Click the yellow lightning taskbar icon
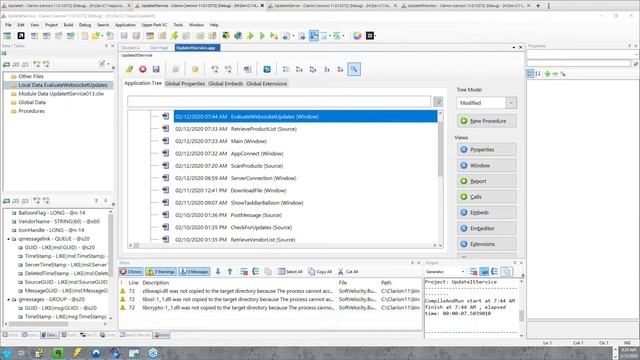This screenshot has width=640, height=360. click(x=77, y=353)
